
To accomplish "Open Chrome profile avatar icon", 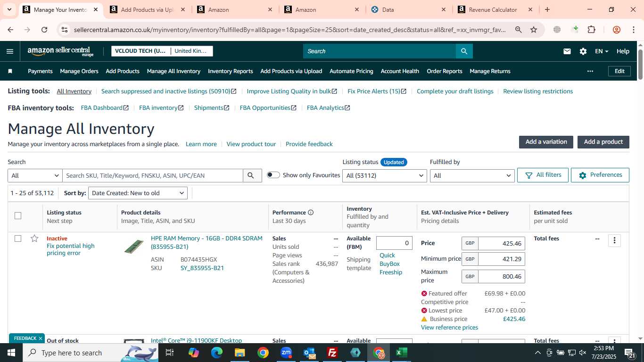I will coord(616,30).
